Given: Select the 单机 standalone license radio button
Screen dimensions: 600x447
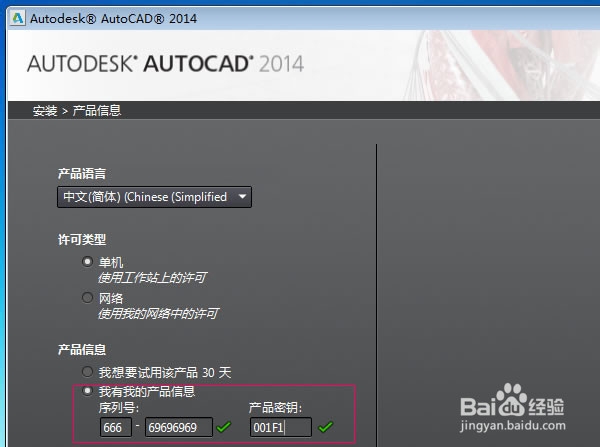Looking at the screenshot, I should 87,262.
